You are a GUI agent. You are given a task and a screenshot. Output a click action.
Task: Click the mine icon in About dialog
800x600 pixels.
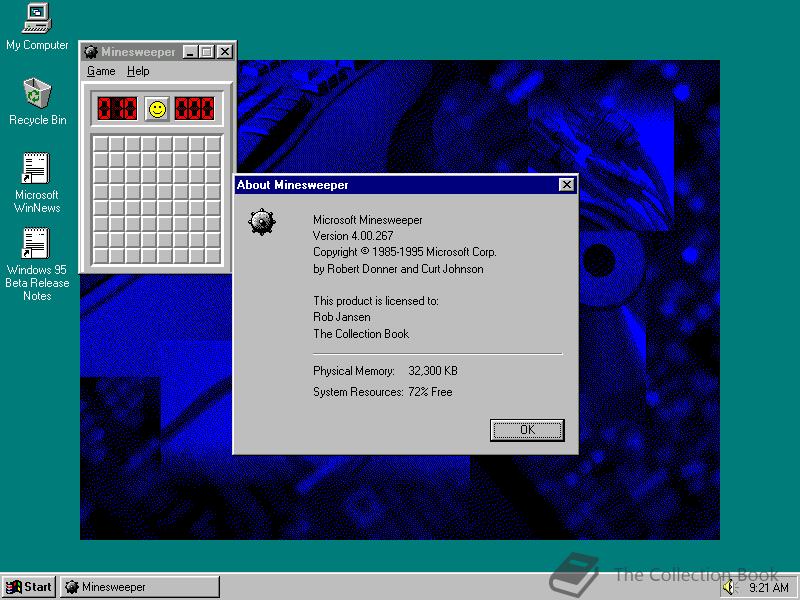262,222
